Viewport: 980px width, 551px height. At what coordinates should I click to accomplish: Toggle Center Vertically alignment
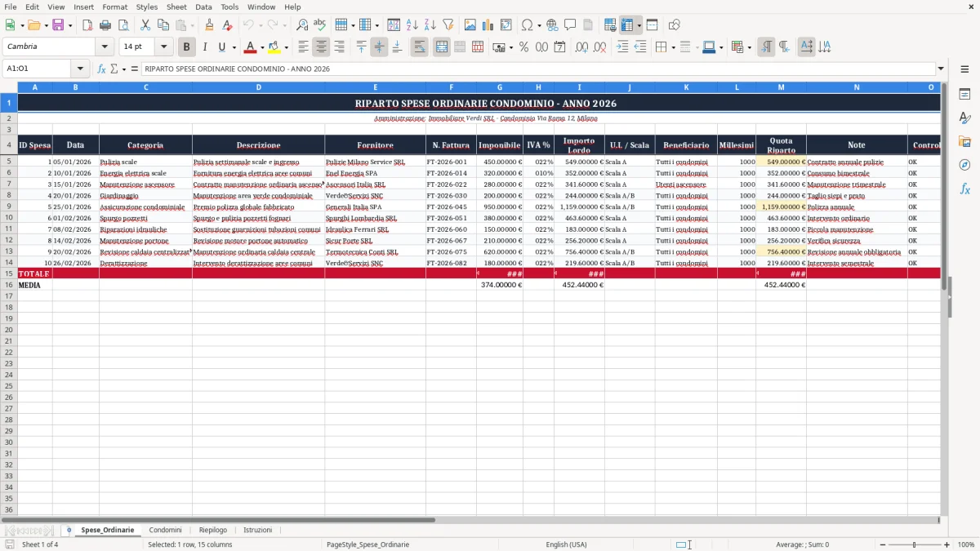pyautogui.click(x=379, y=47)
